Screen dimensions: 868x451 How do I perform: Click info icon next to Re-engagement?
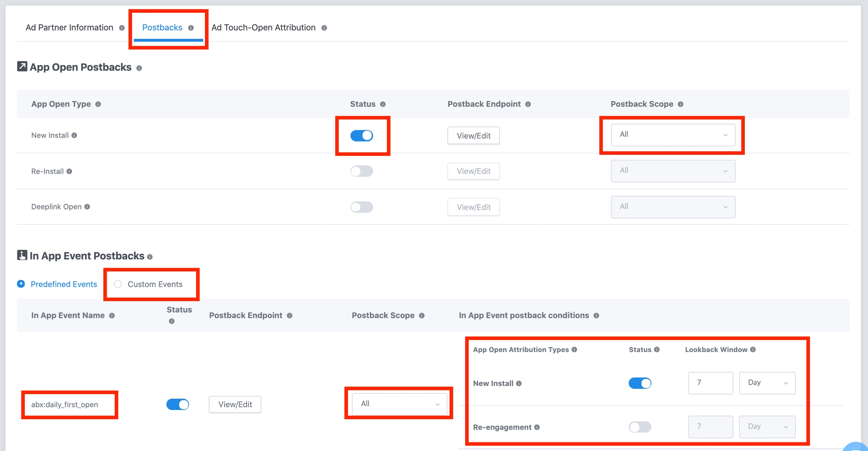pyautogui.click(x=537, y=427)
